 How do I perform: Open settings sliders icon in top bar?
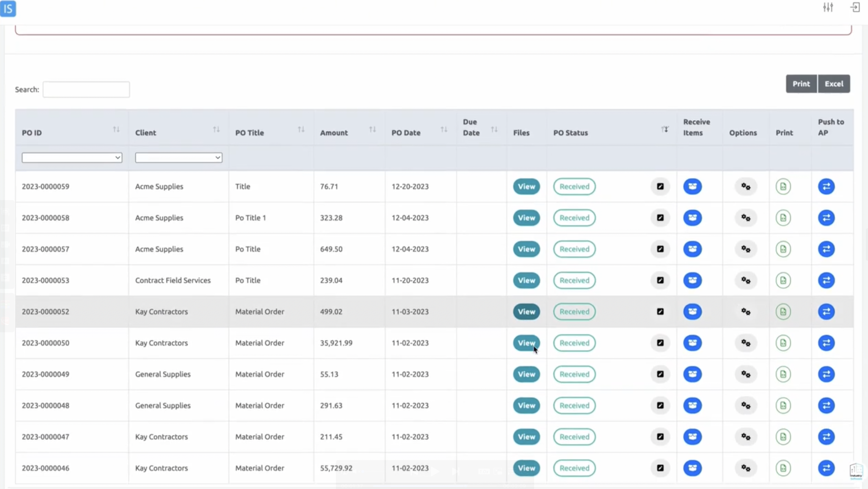point(827,7)
